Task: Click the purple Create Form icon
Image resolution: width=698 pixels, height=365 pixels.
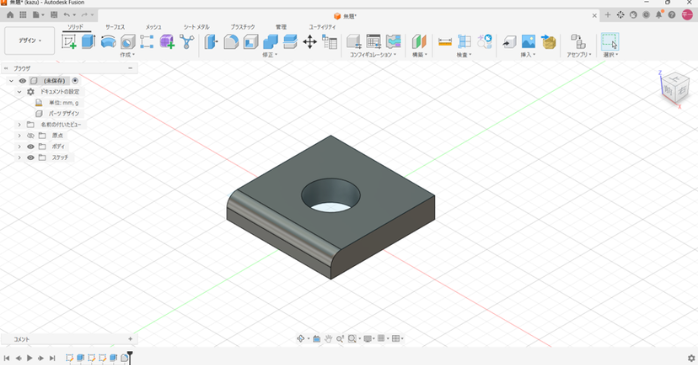Action: click(x=167, y=42)
